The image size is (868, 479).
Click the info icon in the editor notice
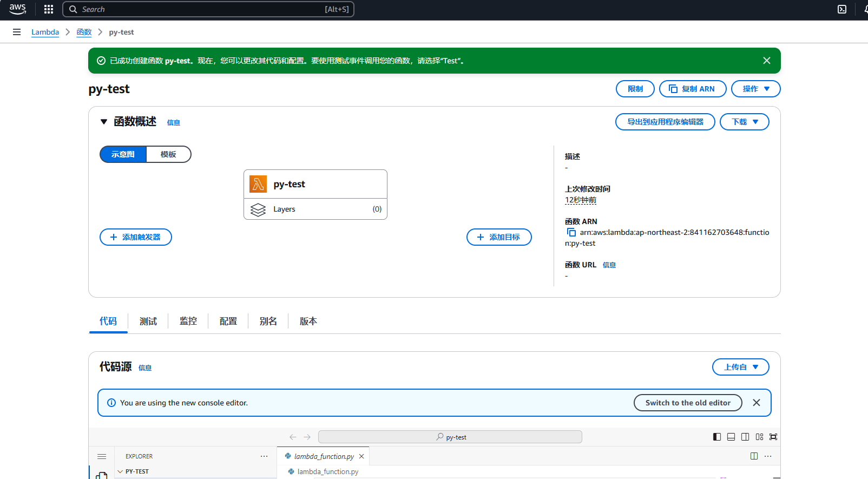tap(111, 403)
